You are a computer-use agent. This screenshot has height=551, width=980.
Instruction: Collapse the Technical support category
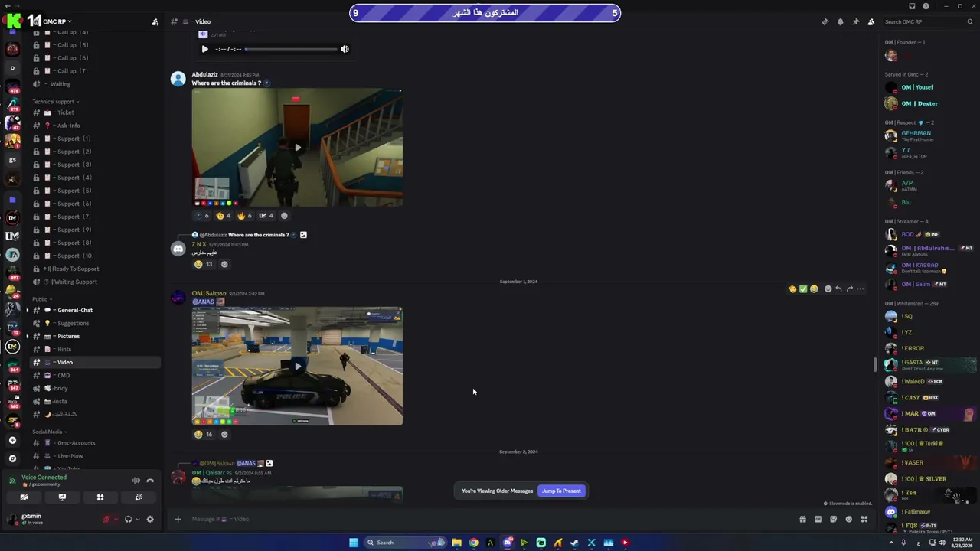(55, 102)
